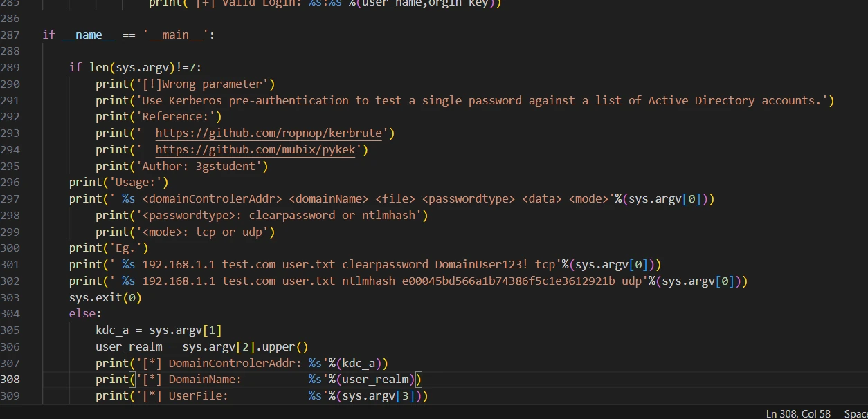The width and height of the screenshot is (868, 419).
Task: Click the <domainControlerAddr> usage text on line 297
Action: point(212,199)
